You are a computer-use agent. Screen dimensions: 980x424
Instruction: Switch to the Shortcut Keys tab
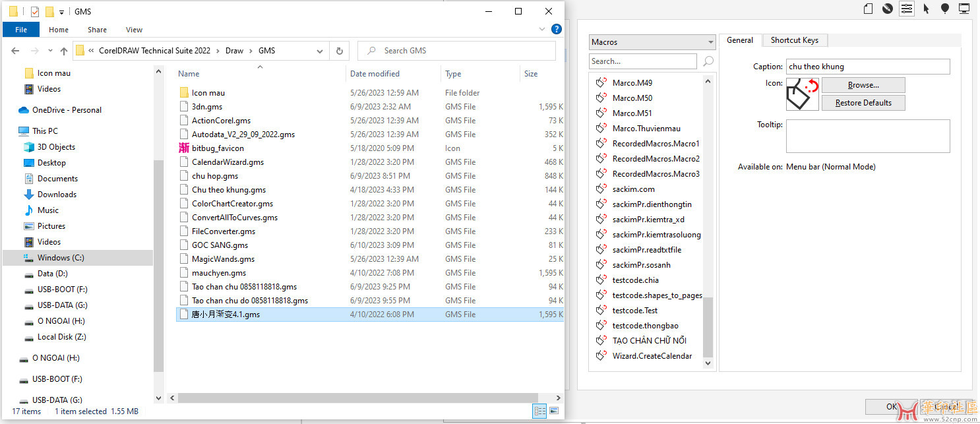[x=794, y=40]
